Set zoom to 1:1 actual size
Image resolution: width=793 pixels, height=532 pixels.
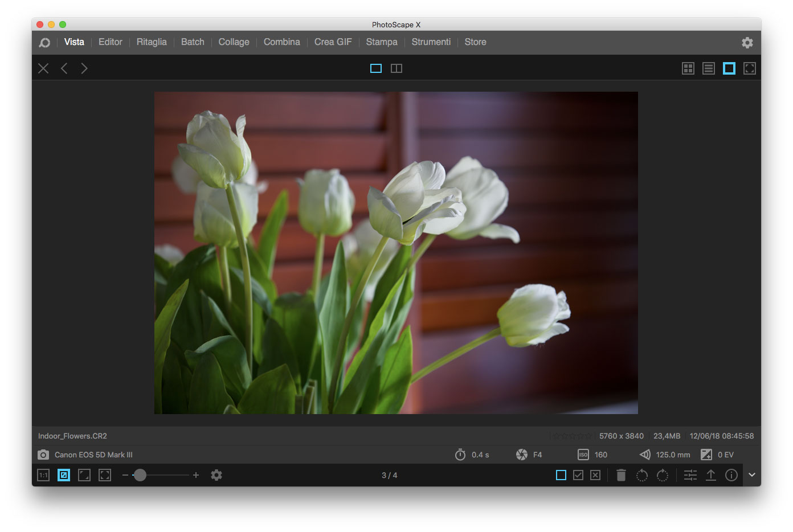pos(43,475)
